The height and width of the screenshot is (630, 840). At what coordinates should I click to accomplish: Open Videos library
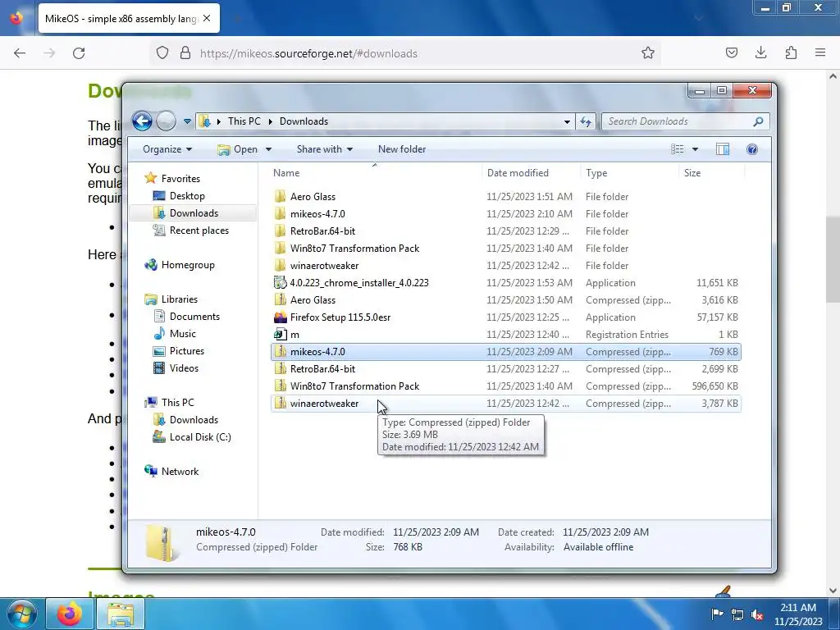click(184, 368)
